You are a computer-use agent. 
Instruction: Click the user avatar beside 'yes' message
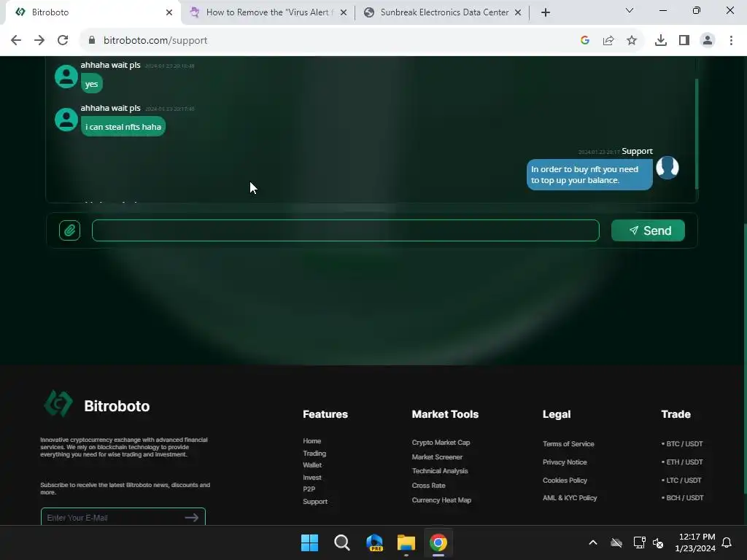pos(66,77)
